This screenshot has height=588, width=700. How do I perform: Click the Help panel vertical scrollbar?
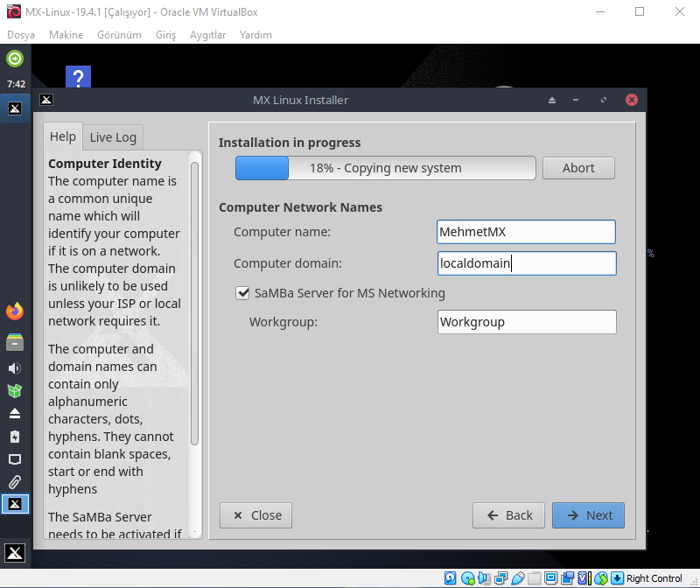[194, 304]
